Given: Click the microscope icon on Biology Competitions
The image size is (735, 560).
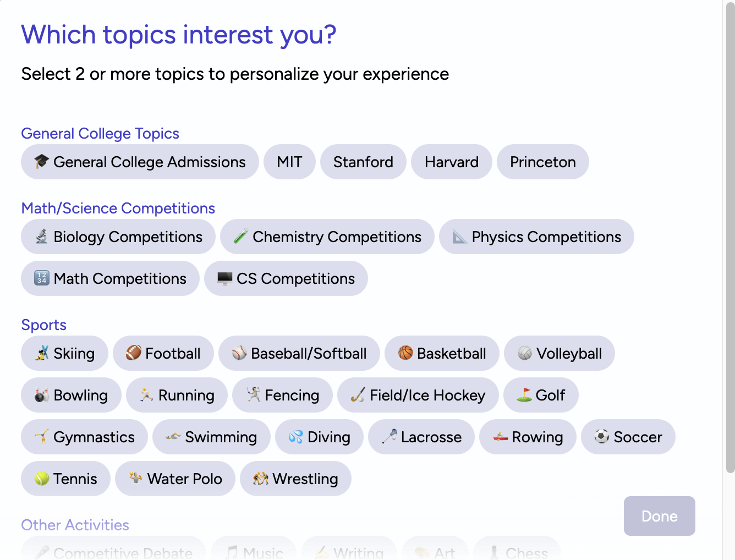Looking at the screenshot, I should click(x=42, y=237).
